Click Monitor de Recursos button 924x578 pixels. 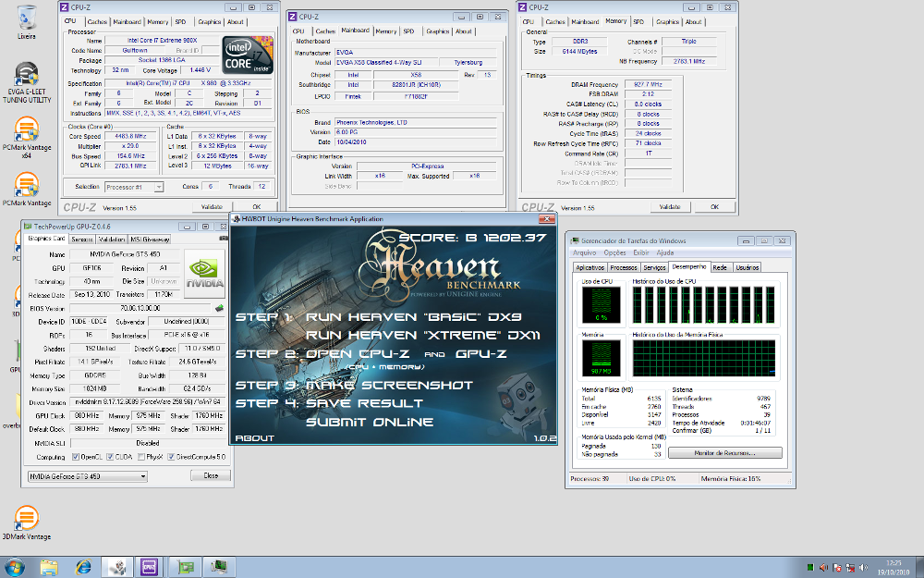pos(724,453)
